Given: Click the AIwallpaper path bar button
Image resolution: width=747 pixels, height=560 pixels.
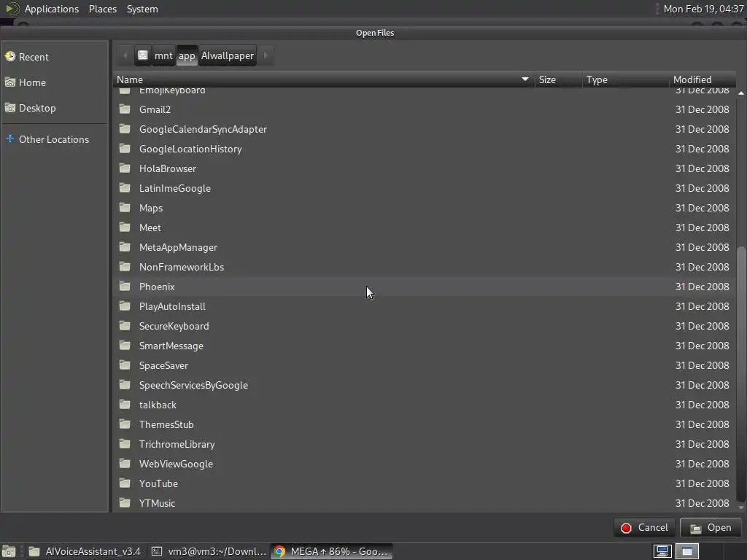Looking at the screenshot, I should tap(228, 55).
